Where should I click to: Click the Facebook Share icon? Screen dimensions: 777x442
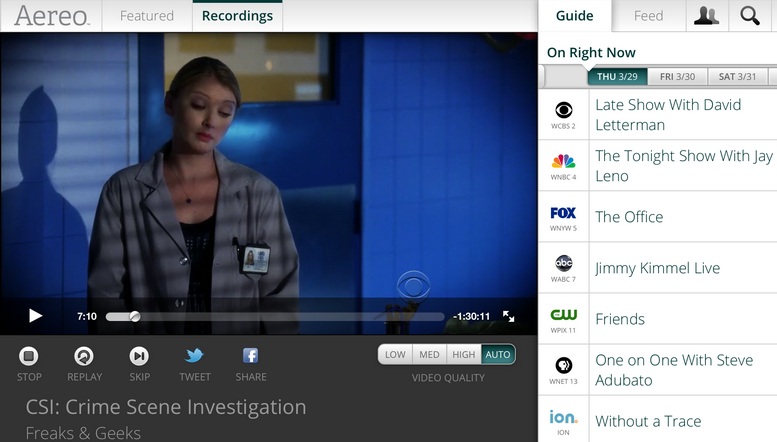point(250,355)
